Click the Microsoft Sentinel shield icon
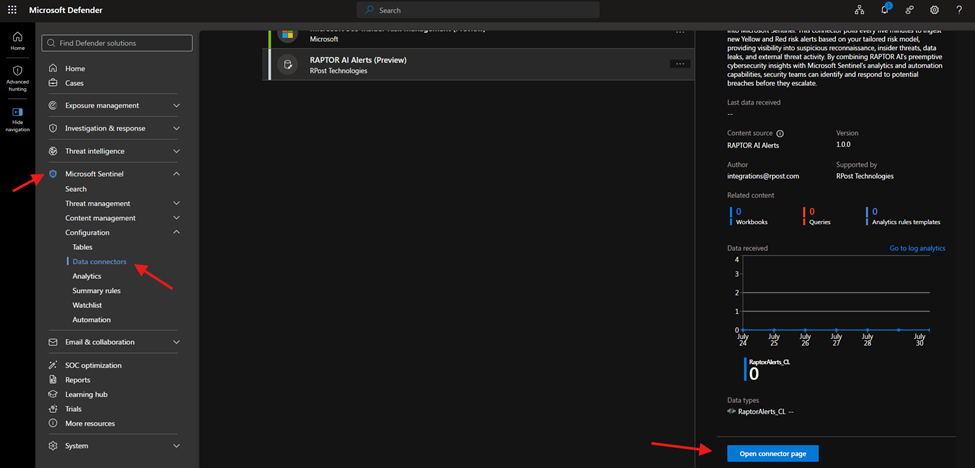The image size is (975, 468). tap(53, 174)
